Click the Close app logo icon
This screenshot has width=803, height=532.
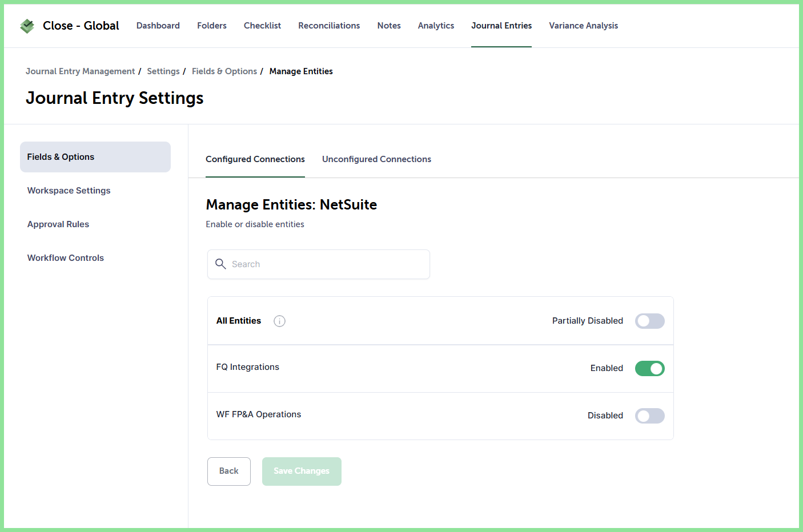click(x=27, y=26)
